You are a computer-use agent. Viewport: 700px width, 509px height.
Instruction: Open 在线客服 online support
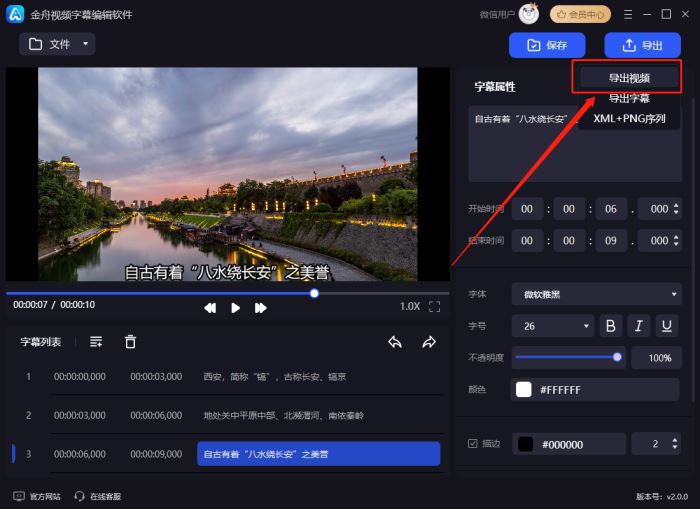point(97,496)
